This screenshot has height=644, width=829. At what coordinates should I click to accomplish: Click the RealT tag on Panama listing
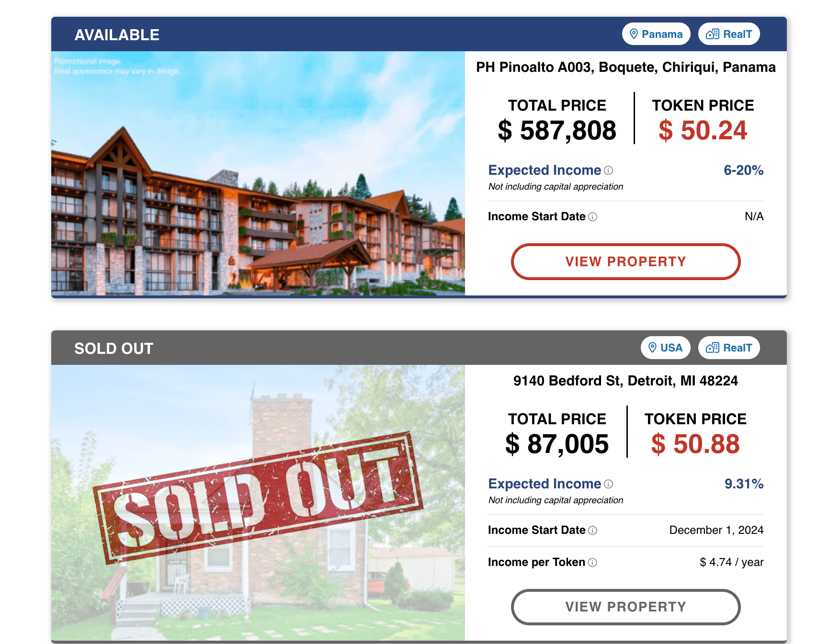(729, 34)
